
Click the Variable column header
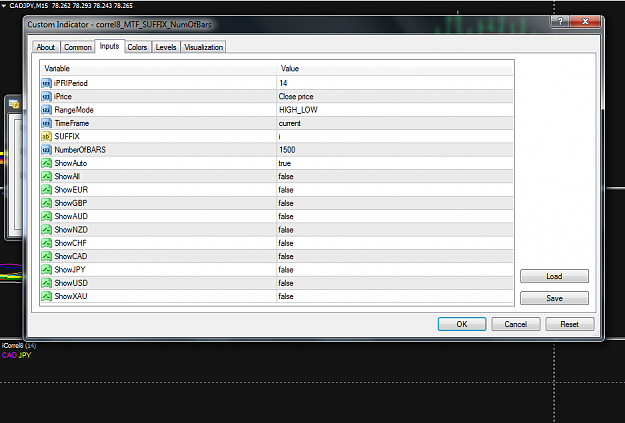[x=158, y=69]
